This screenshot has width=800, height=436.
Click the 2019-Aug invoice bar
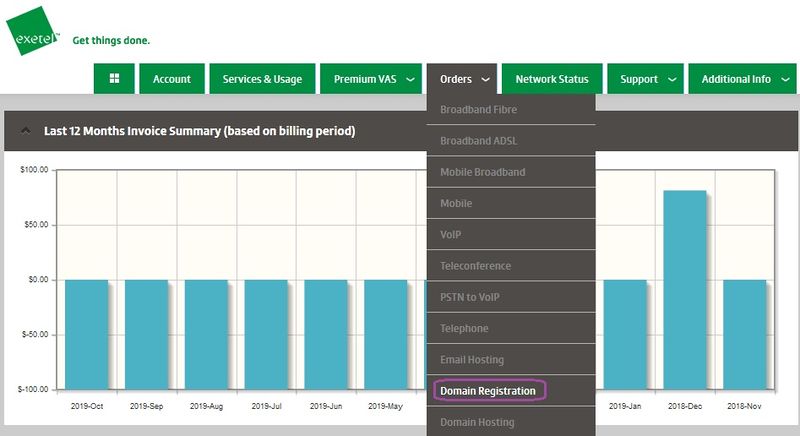(x=206, y=335)
